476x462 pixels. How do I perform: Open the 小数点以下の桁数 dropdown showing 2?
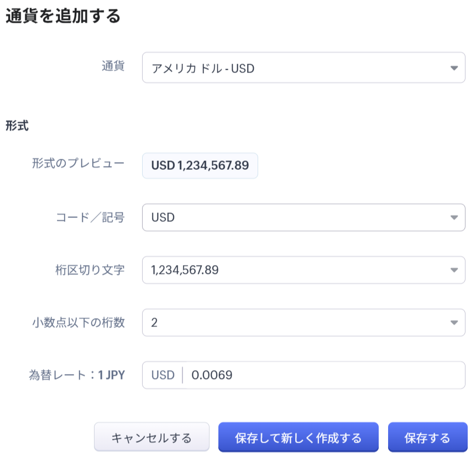[293, 323]
